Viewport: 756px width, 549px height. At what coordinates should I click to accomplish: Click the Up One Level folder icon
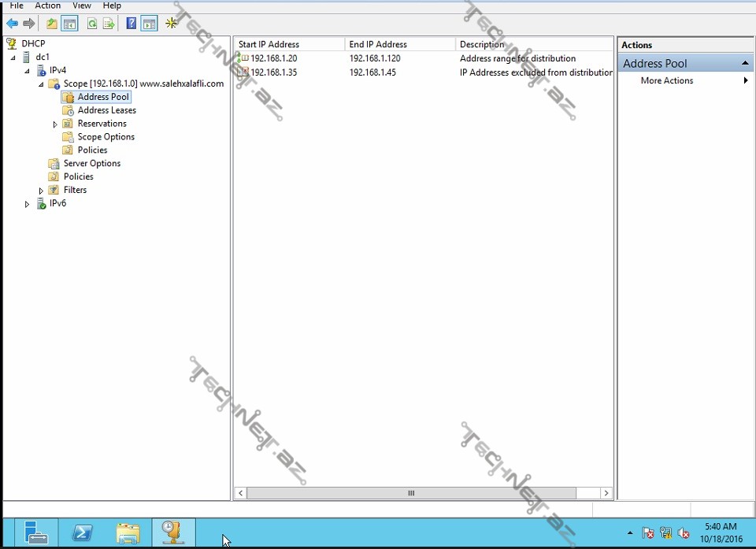point(52,24)
